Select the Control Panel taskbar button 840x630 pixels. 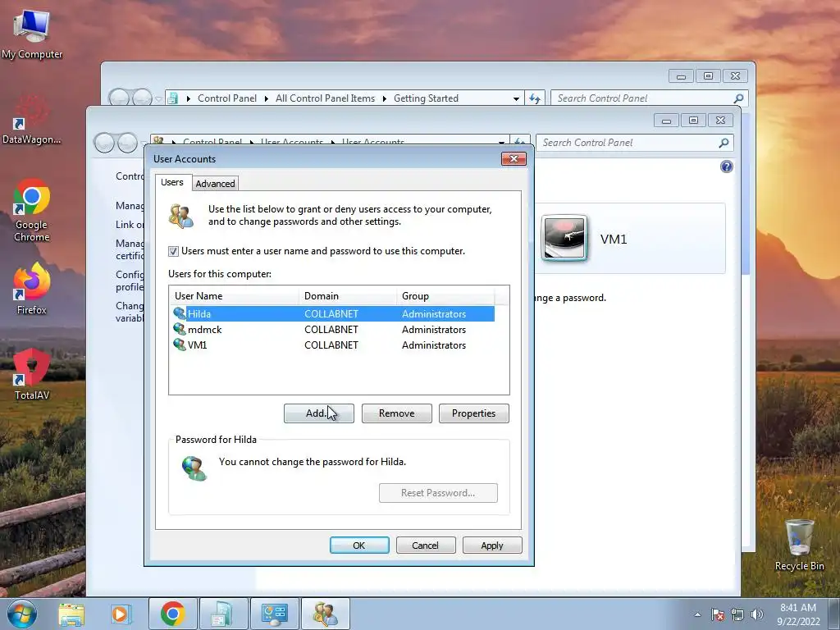tap(274, 614)
